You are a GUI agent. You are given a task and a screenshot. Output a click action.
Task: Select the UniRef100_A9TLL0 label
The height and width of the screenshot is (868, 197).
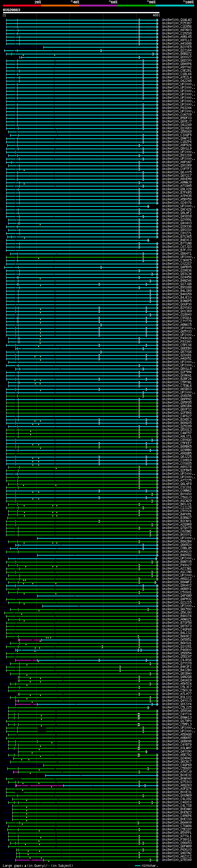tap(177, 40)
